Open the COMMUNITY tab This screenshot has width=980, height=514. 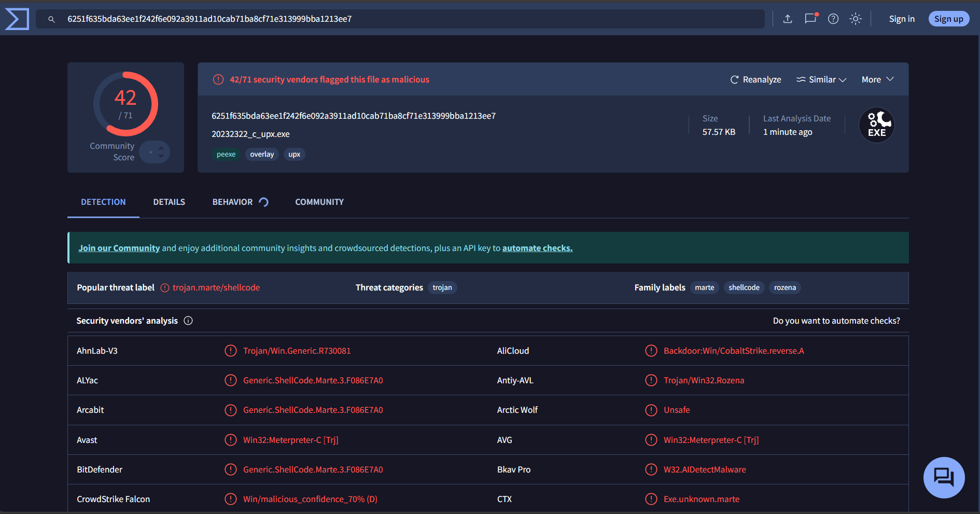pos(319,202)
